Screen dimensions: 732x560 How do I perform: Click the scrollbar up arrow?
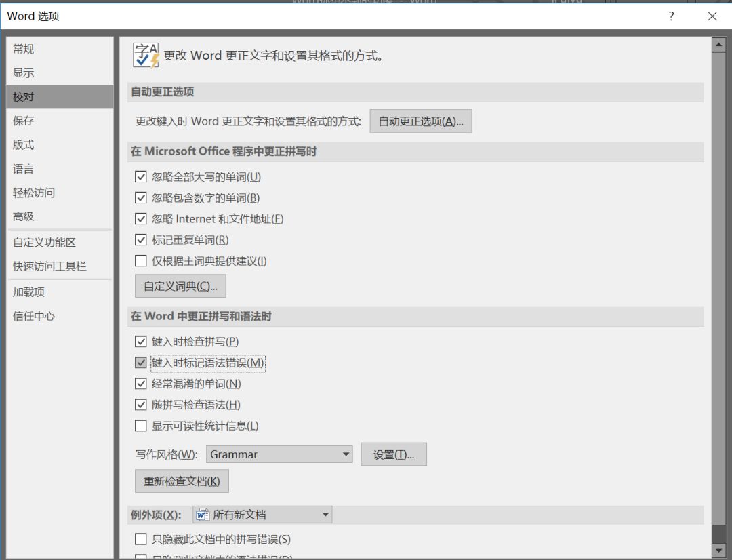pos(718,45)
